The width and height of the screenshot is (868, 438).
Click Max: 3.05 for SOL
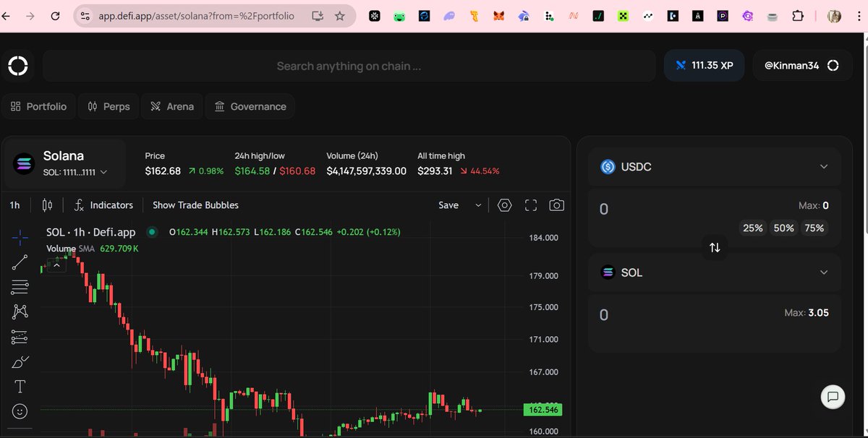tap(807, 313)
